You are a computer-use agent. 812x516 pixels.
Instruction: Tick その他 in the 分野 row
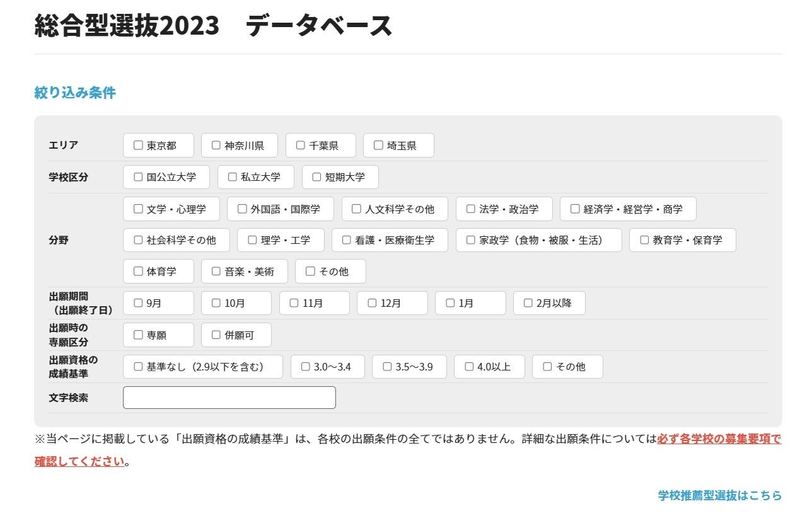[x=310, y=272]
